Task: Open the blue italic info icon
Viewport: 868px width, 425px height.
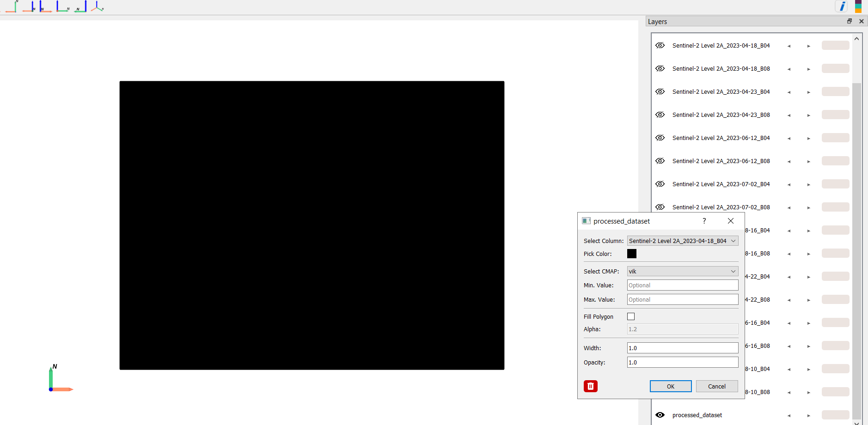Action: pos(842,6)
